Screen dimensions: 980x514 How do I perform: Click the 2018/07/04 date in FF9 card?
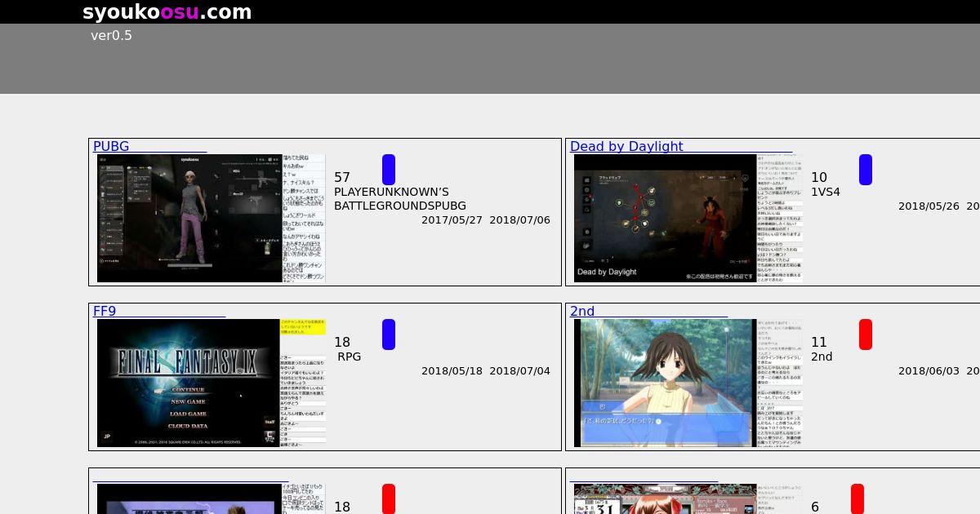coord(519,371)
